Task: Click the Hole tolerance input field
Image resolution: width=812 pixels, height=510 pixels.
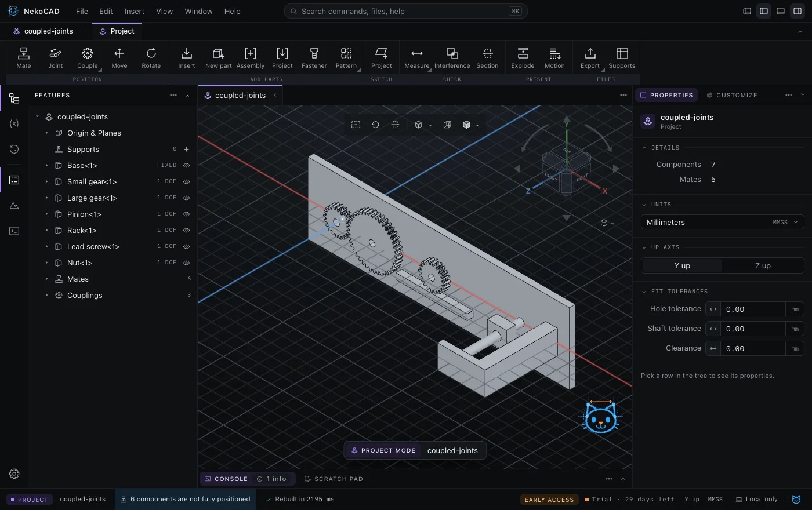Action: [x=753, y=309]
